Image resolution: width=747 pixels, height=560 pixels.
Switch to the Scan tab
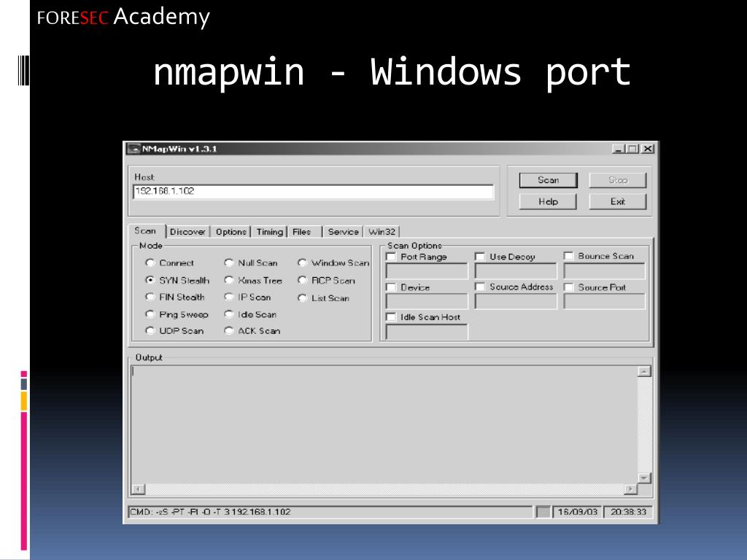(x=147, y=231)
